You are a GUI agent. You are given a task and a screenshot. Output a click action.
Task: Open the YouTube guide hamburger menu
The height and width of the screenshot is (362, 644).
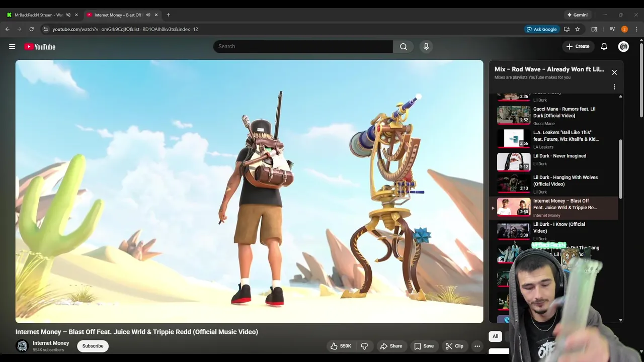coord(12,47)
